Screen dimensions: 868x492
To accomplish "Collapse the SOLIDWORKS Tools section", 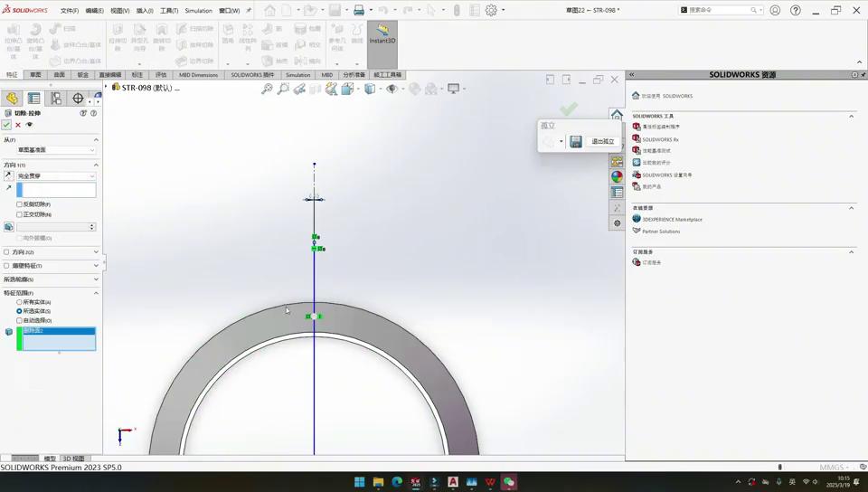I will [x=851, y=116].
